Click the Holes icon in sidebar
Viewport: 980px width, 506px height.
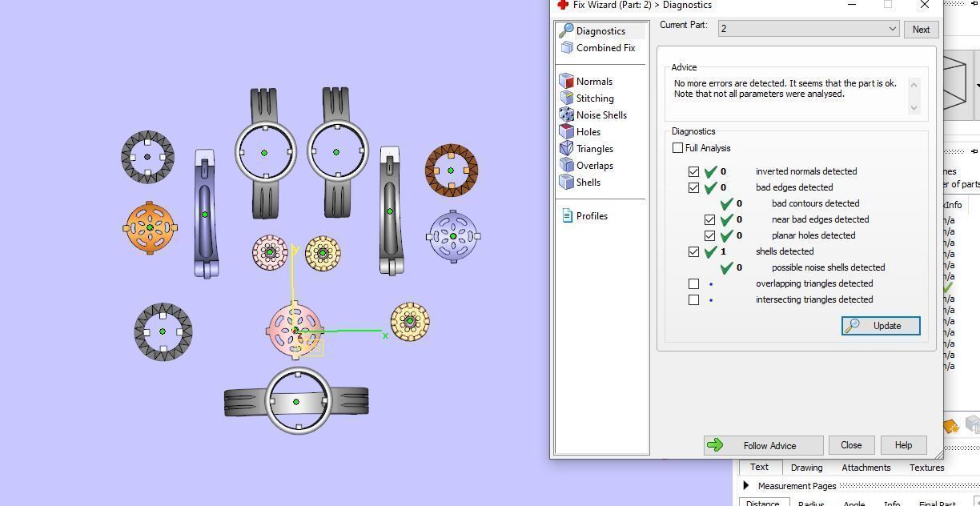tap(566, 132)
